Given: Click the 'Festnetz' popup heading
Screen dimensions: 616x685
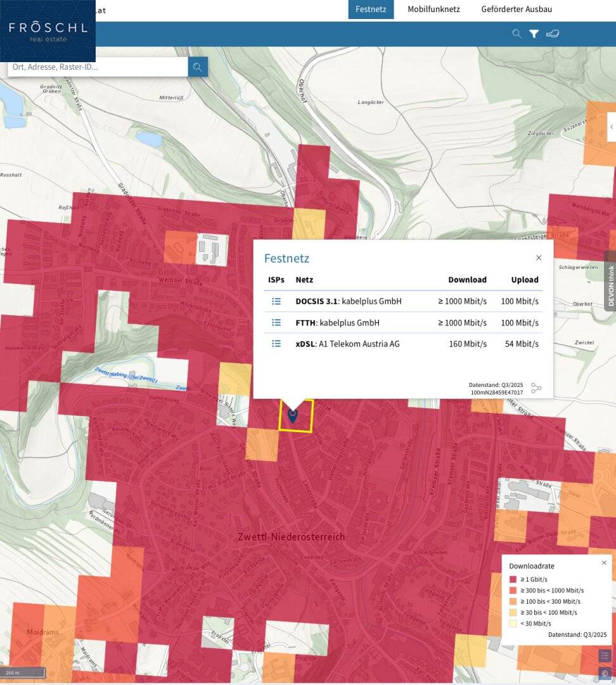Looking at the screenshot, I should click(287, 258).
